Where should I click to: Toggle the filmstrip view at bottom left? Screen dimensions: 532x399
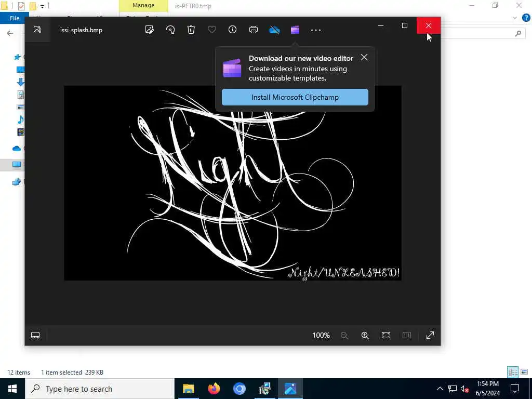35,336
